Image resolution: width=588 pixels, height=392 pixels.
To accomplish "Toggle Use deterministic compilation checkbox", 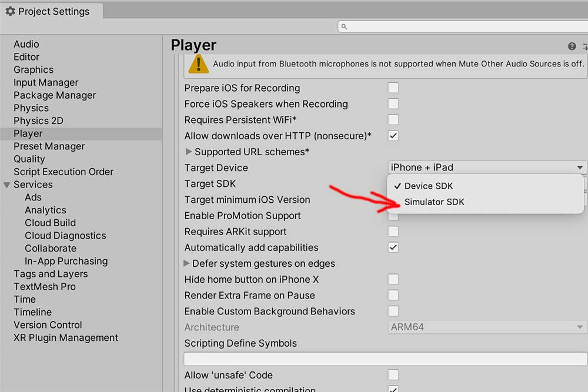I will coord(393,389).
